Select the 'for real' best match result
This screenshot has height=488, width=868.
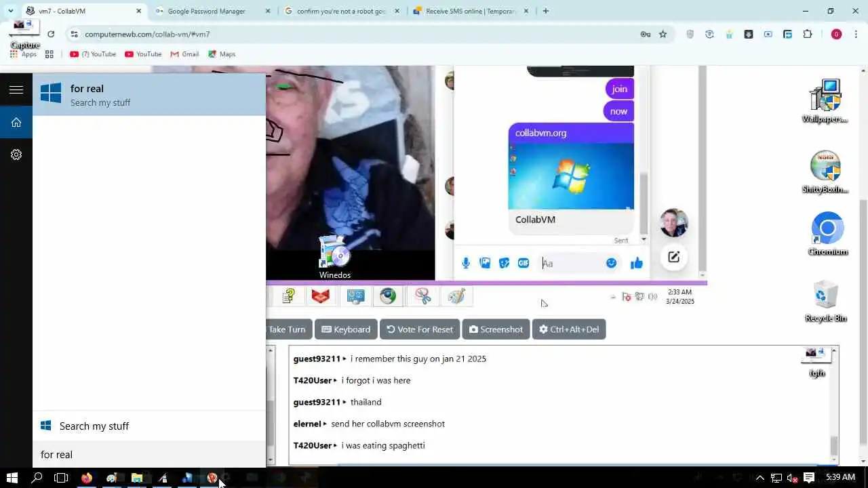point(149,95)
